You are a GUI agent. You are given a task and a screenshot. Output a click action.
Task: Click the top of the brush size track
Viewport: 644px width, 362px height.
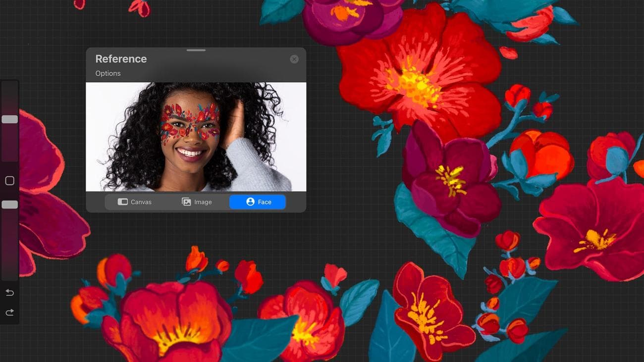[9, 87]
